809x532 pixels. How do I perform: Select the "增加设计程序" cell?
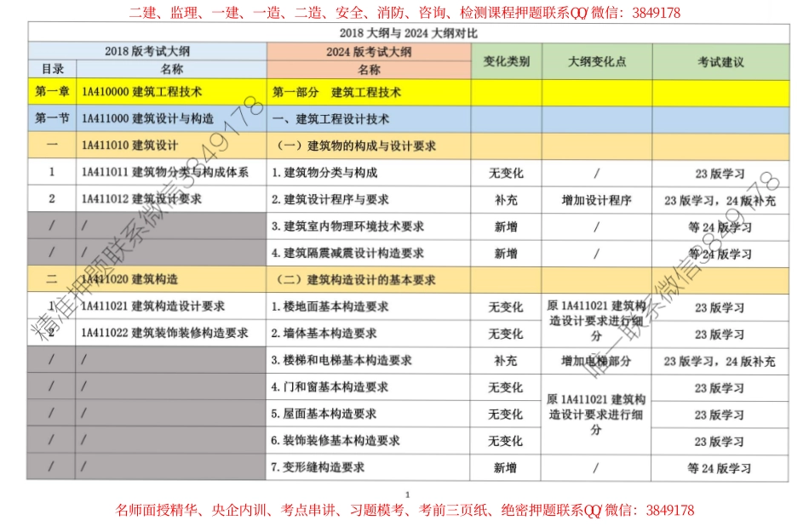point(597,200)
